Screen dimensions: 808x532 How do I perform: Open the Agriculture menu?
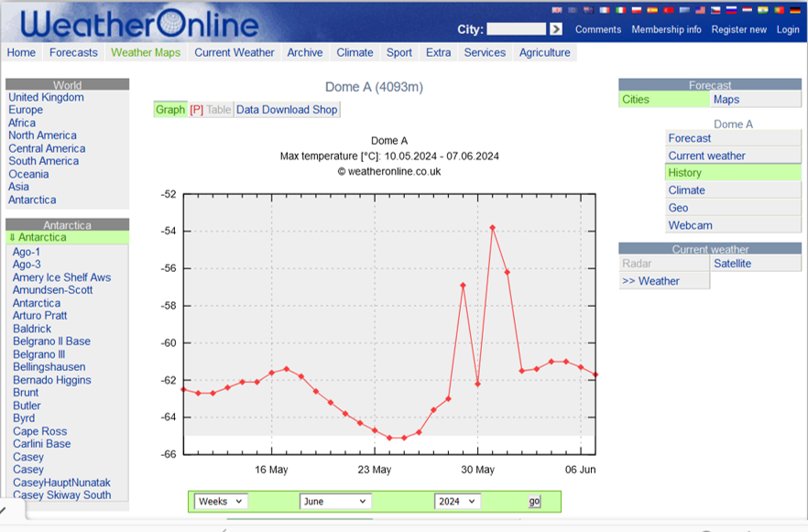pyautogui.click(x=545, y=52)
